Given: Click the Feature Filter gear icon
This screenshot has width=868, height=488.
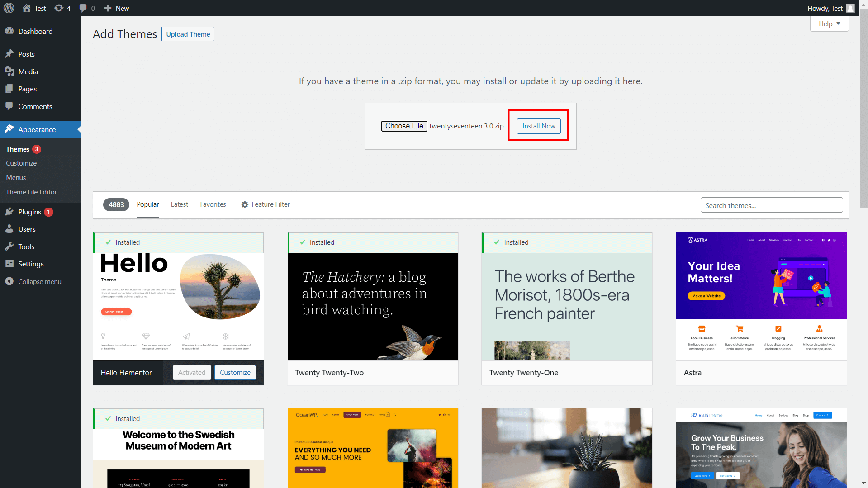Looking at the screenshot, I should click(245, 204).
